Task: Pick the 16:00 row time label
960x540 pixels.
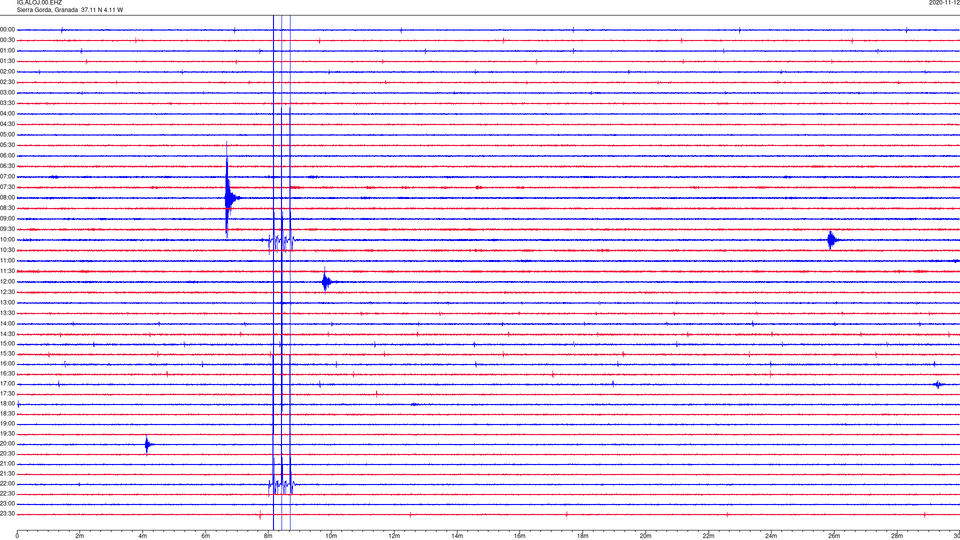Action: point(7,364)
